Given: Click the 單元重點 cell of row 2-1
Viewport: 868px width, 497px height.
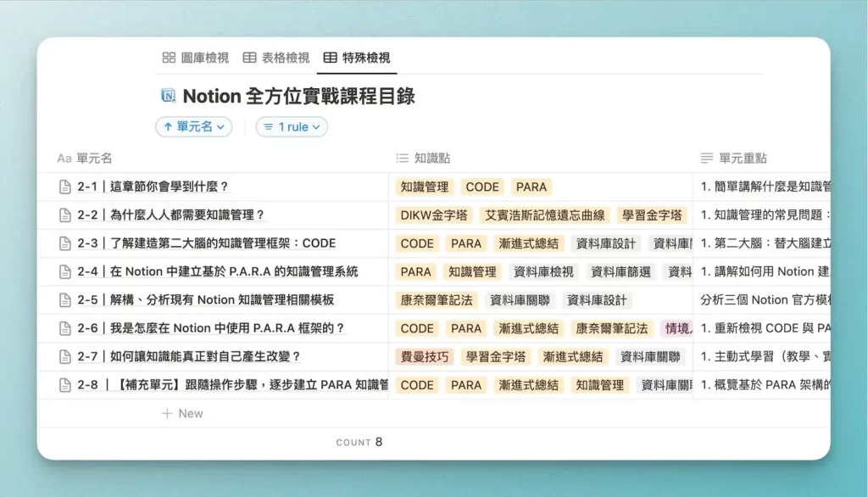Looking at the screenshot, I should click(762, 187).
